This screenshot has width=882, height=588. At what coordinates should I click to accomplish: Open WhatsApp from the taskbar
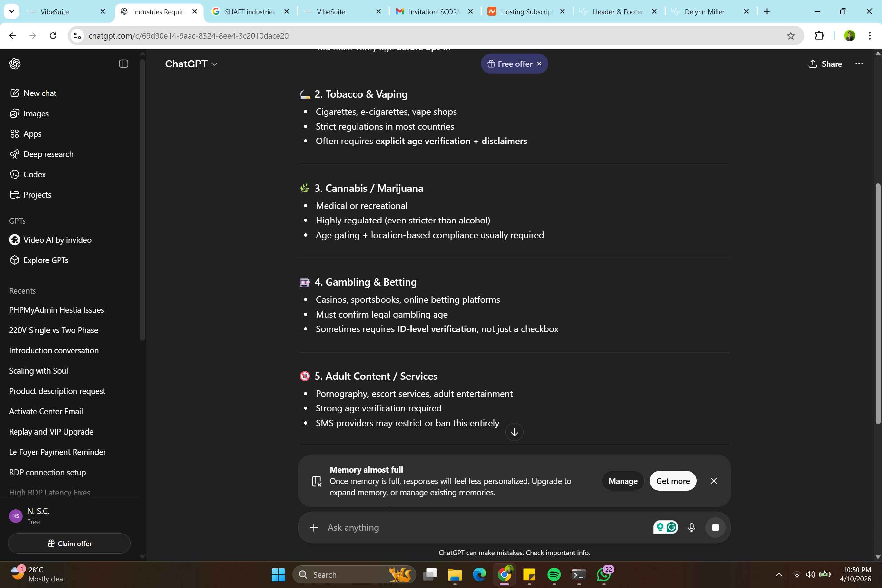603,574
